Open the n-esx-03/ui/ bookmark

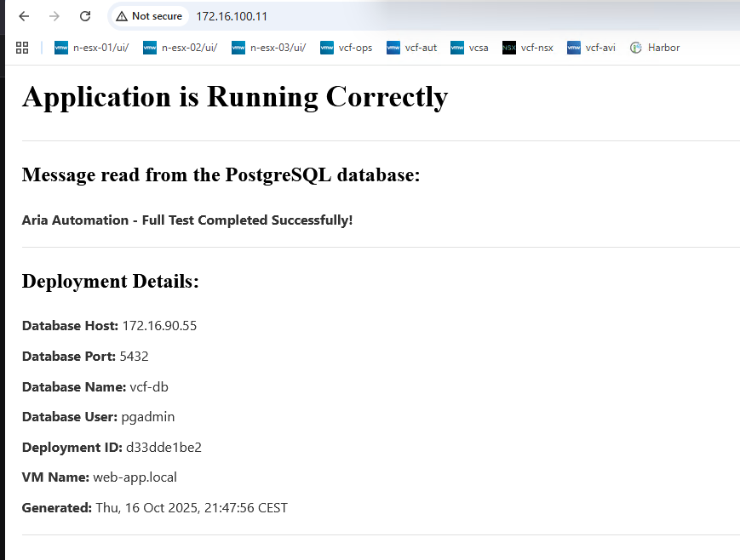coord(269,48)
